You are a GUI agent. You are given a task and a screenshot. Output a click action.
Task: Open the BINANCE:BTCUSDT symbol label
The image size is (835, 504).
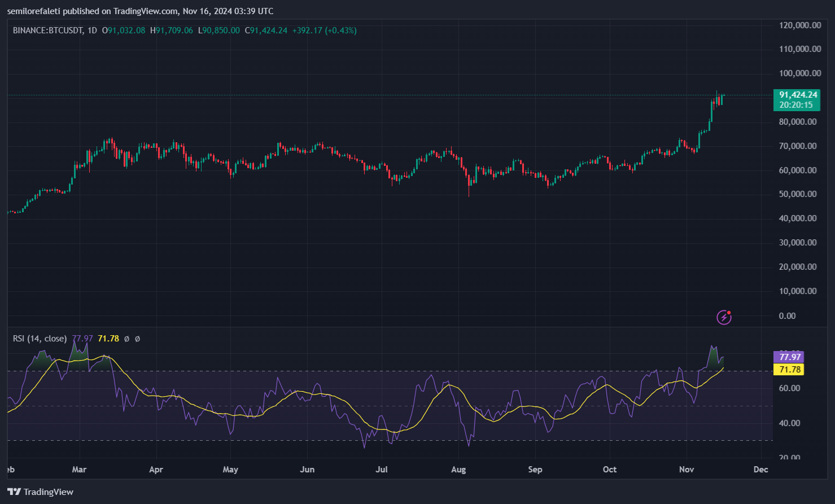pyautogui.click(x=48, y=30)
